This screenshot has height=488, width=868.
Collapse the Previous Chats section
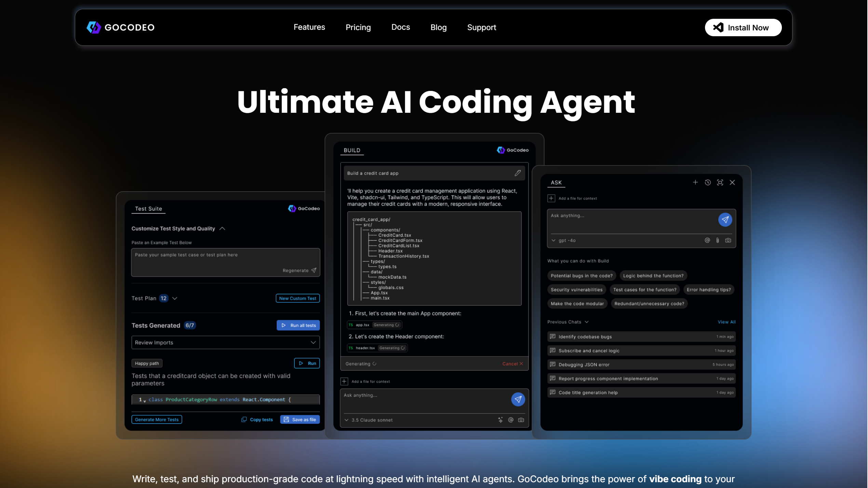point(586,322)
